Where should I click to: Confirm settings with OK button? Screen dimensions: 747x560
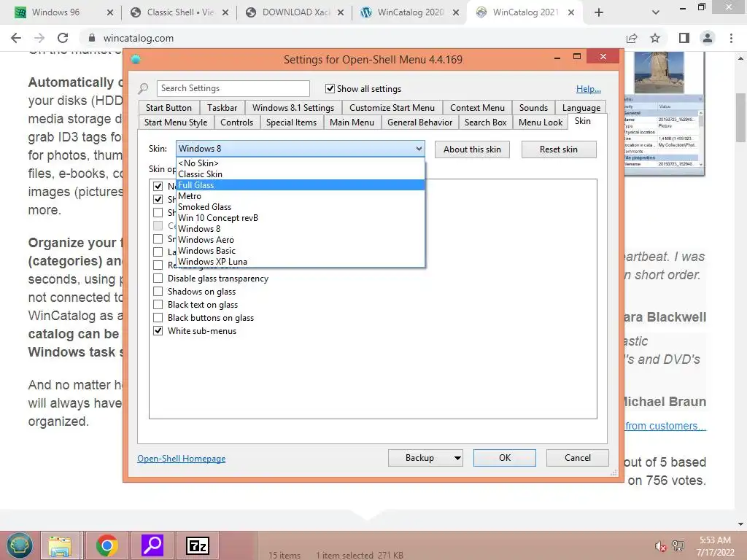(x=505, y=458)
